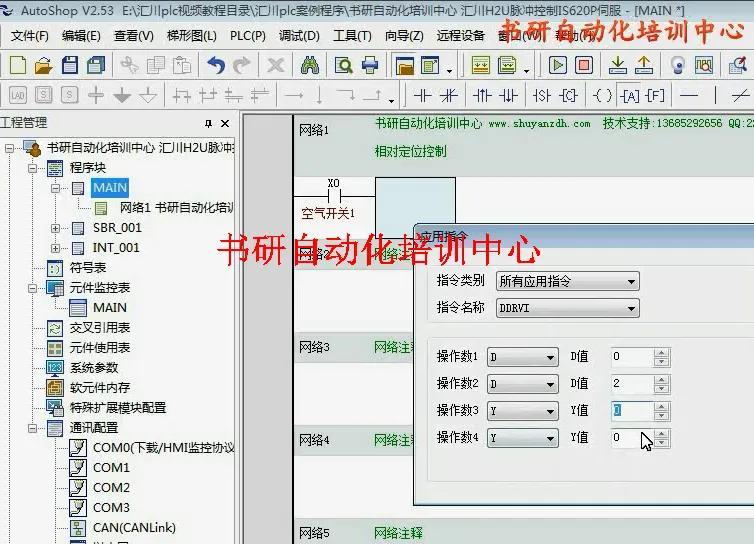Insert rising edge contact
The image size is (754, 544).
482,96
